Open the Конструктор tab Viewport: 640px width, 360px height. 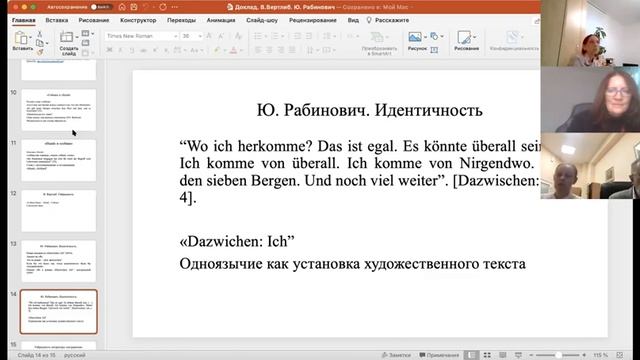click(x=138, y=20)
